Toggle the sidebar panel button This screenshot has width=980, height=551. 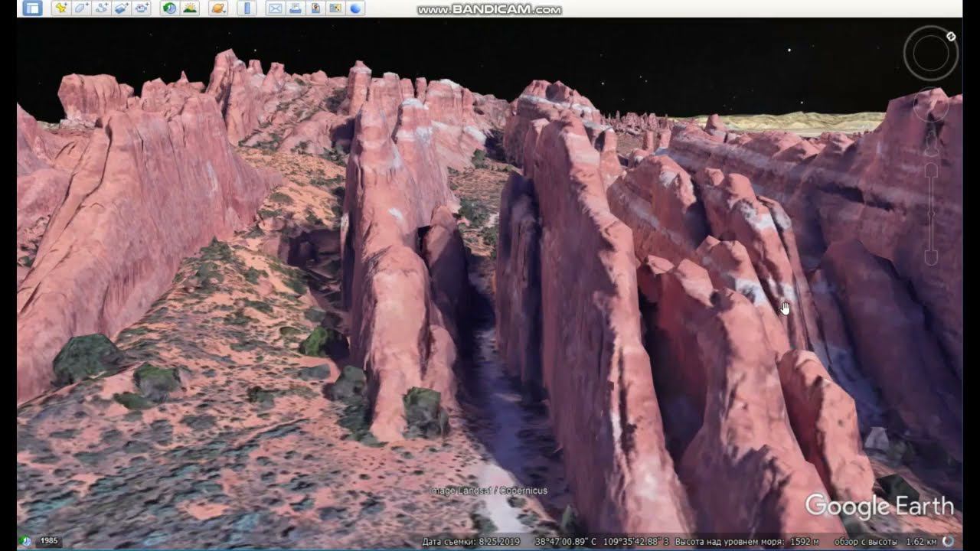pos(32,8)
